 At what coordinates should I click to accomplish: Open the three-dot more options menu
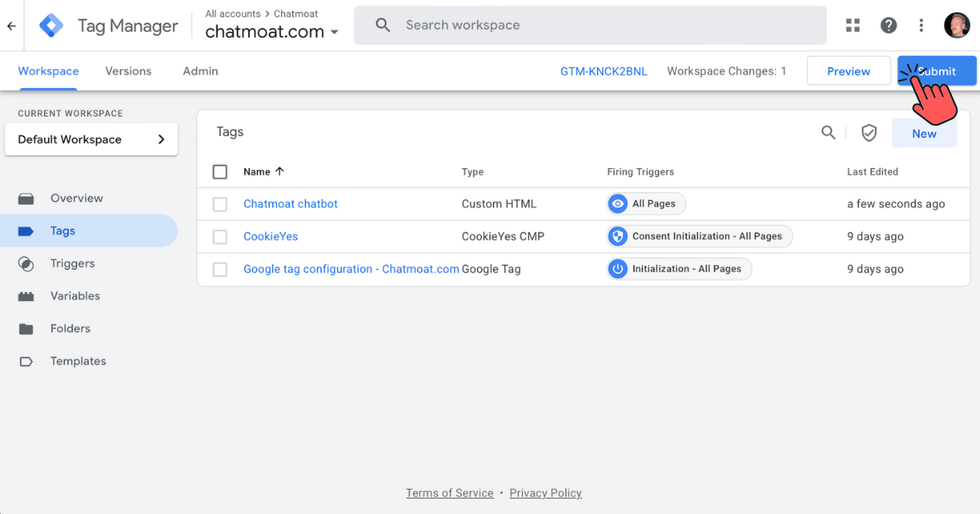click(921, 25)
